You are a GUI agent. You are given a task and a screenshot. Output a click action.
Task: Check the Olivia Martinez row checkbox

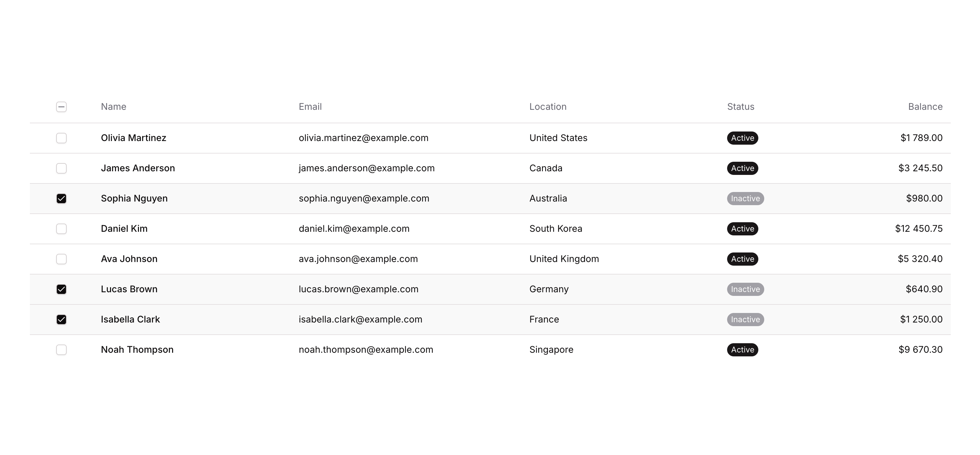pyautogui.click(x=61, y=138)
